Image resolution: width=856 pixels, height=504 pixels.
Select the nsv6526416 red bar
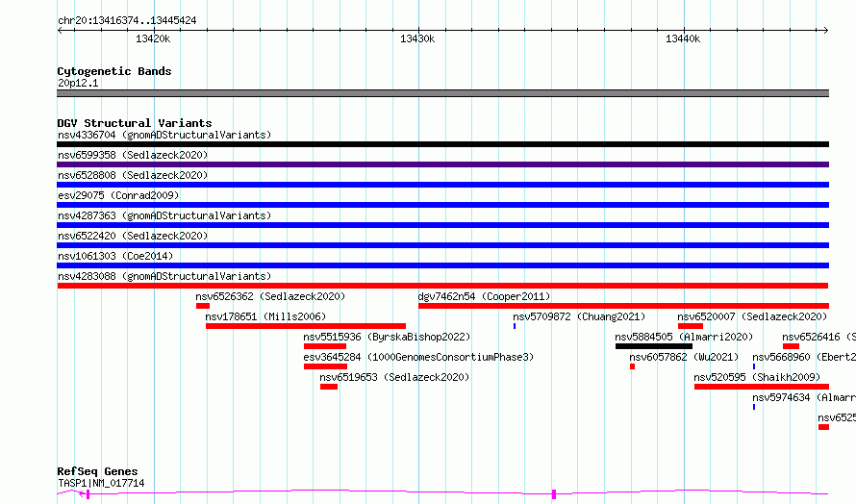tap(791, 346)
